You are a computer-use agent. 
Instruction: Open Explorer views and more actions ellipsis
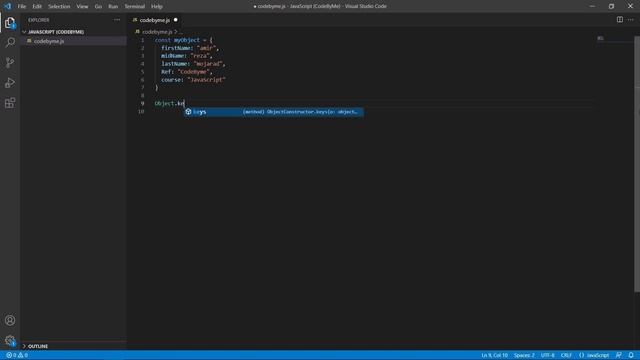[117, 20]
